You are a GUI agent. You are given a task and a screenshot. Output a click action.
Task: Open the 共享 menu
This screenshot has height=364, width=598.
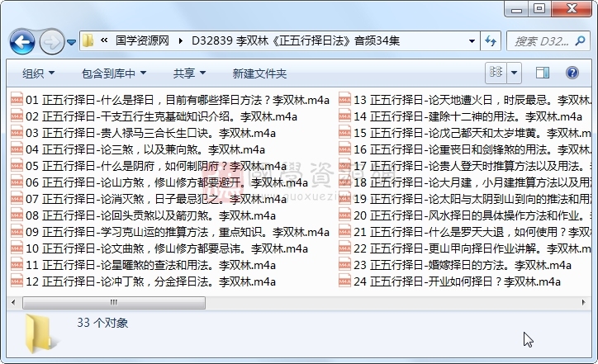pos(189,73)
